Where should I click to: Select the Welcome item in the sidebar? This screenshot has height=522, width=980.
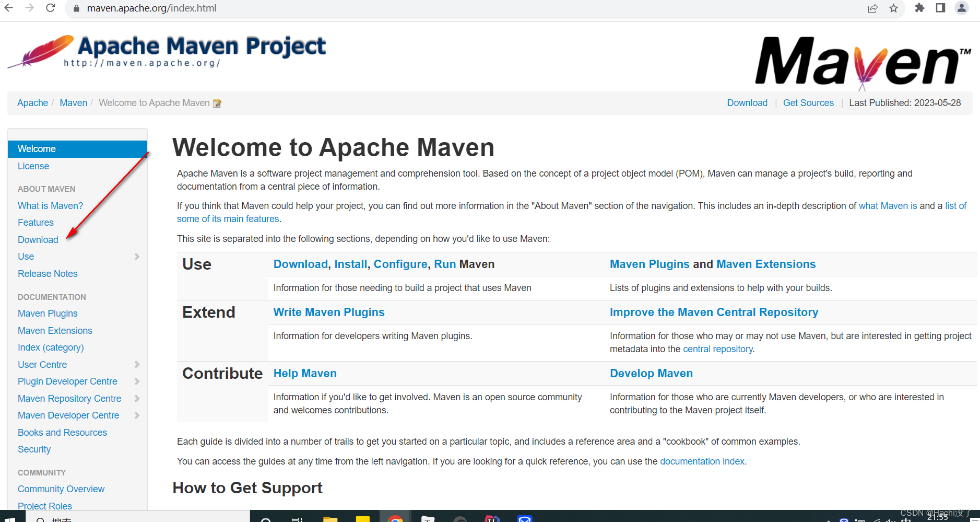[x=77, y=149]
